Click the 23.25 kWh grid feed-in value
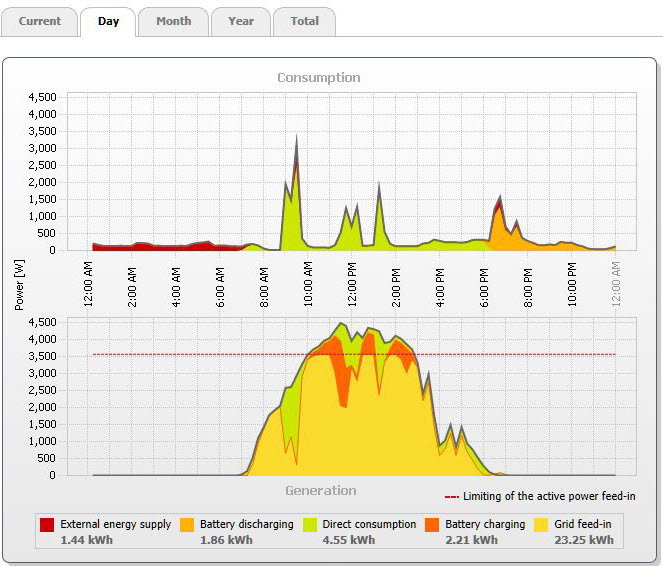Viewport: 663px width, 566px height. (x=584, y=539)
